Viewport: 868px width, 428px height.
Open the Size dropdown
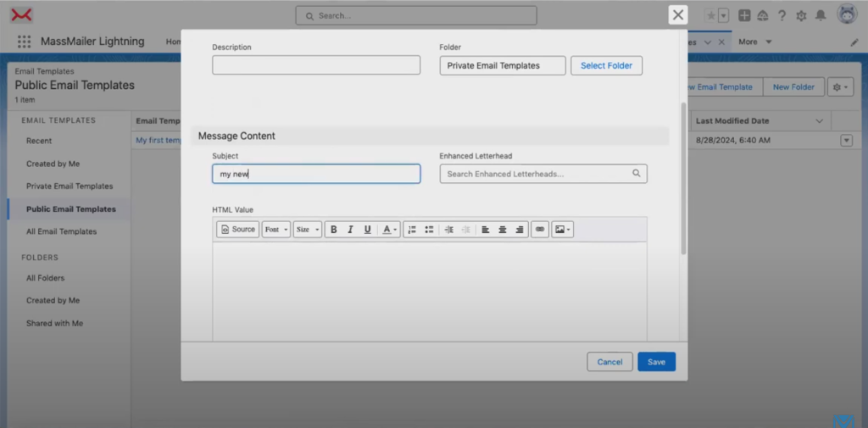pyautogui.click(x=308, y=229)
